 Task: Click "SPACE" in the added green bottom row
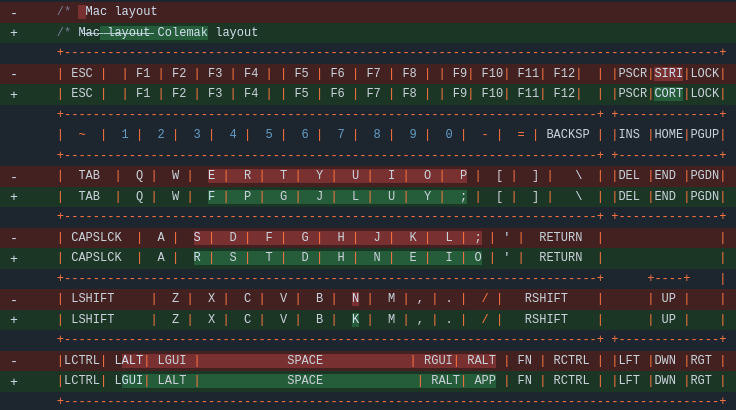(305, 380)
